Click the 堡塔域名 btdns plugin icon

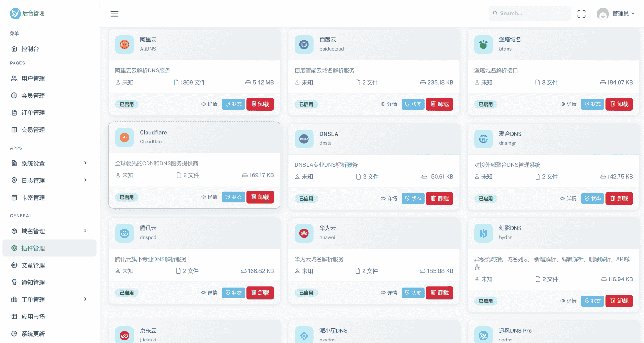coord(483,45)
